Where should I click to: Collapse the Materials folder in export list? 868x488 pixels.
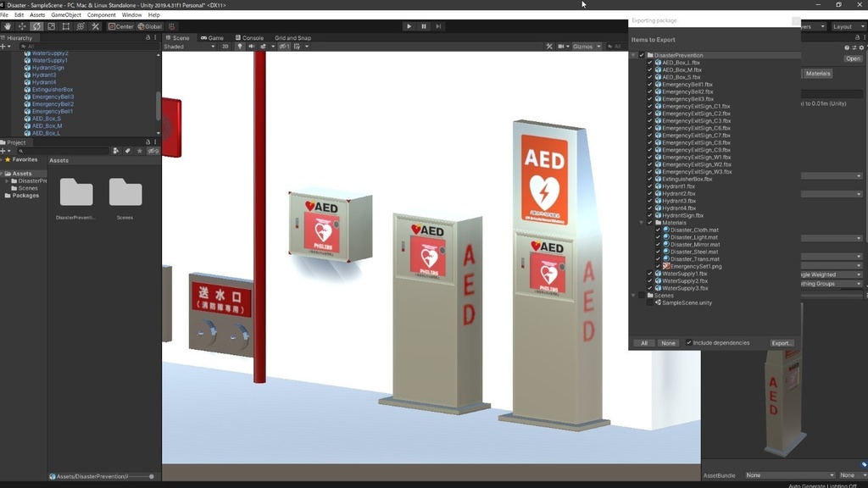point(642,223)
